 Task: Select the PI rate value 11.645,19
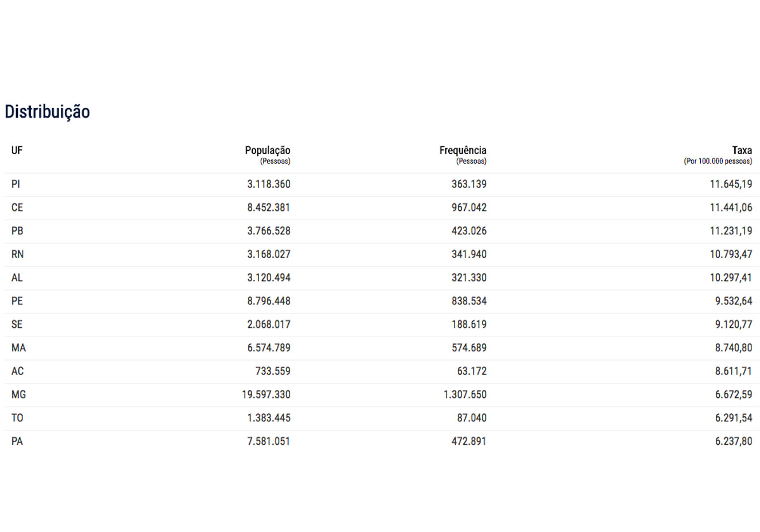pyautogui.click(x=731, y=184)
